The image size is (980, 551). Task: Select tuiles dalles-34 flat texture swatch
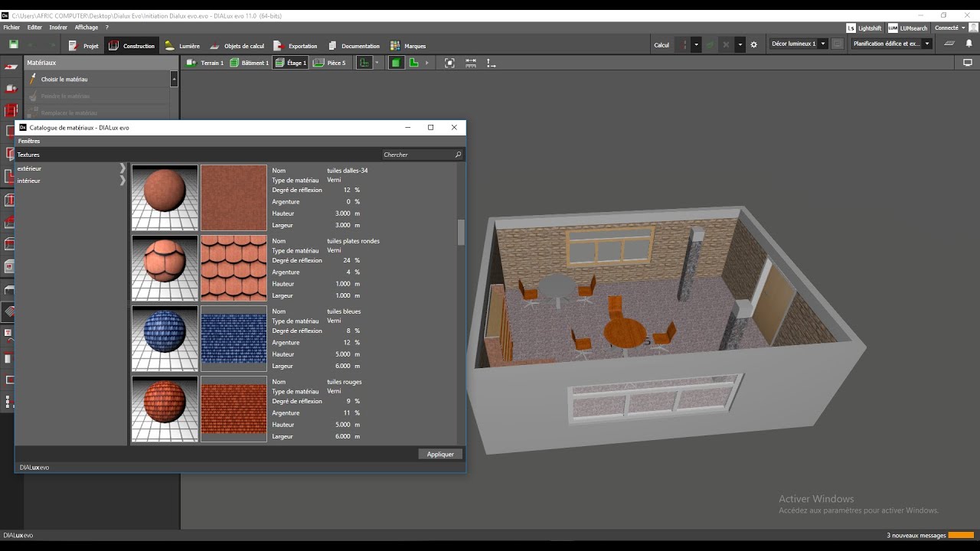coord(234,197)
